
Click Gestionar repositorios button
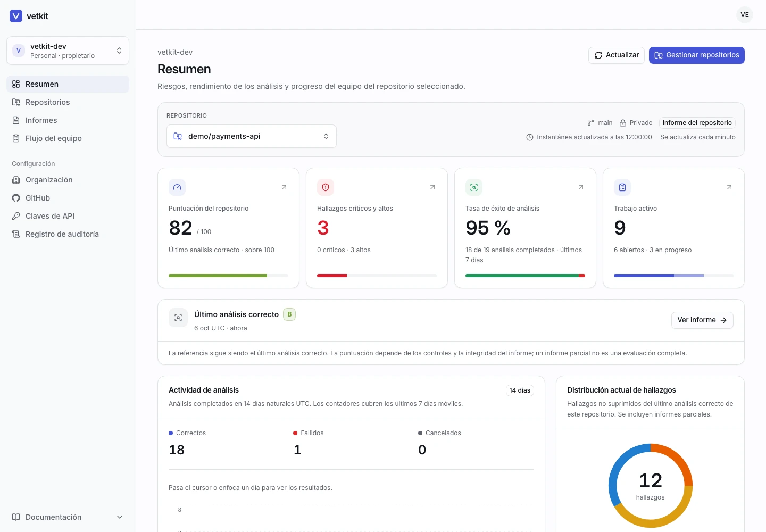pos(697,55)
